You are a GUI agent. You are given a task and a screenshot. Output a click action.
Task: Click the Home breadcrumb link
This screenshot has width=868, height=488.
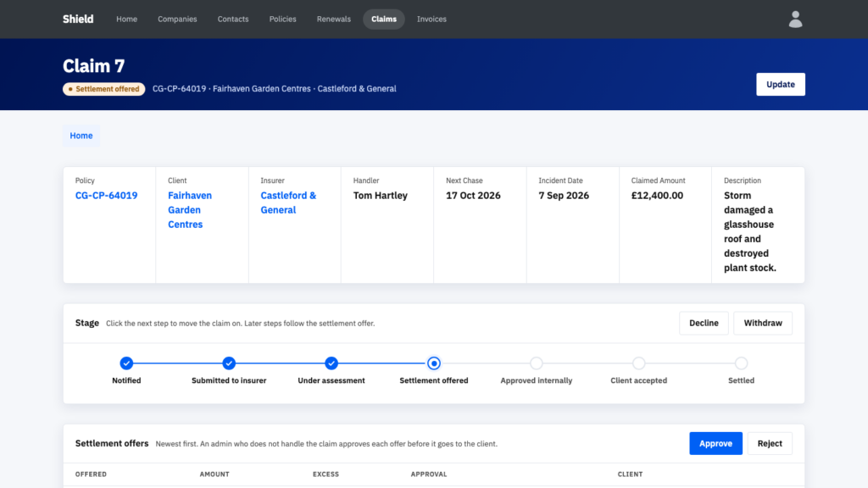tap(81, 136)
